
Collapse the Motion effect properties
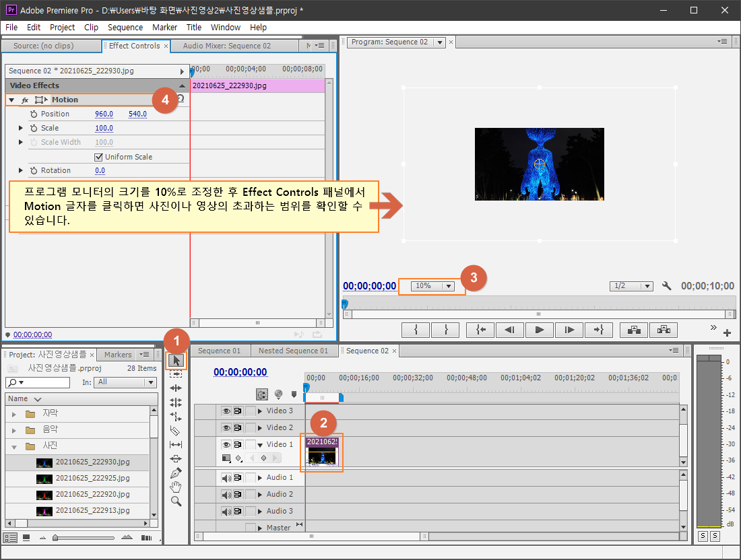pos(11,100)
